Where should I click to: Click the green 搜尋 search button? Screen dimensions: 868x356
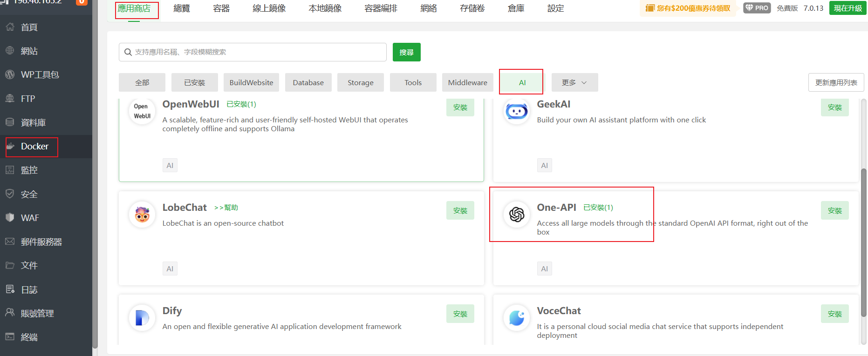(x=407, y=52)
